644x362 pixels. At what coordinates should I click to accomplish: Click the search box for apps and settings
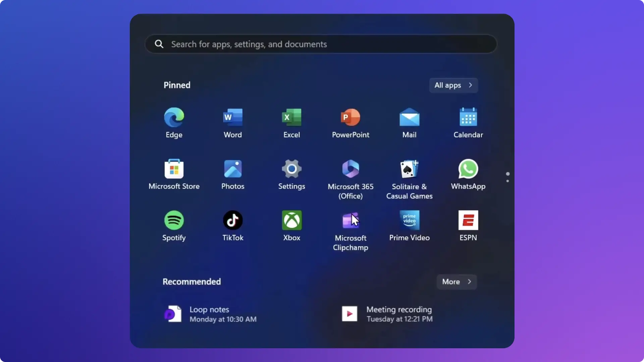[321, 44]
